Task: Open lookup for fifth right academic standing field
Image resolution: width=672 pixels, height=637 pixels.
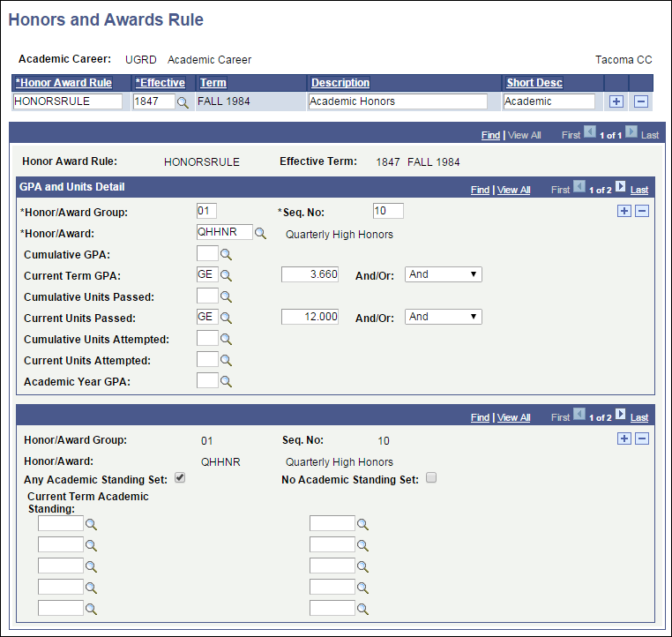Action: coord(362,609)
